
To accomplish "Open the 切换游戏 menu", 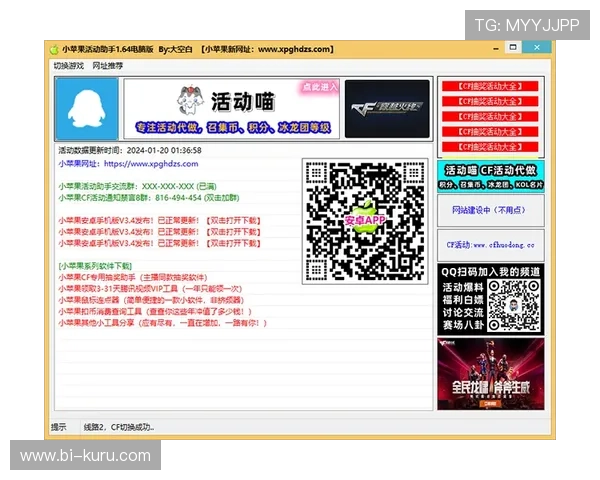I will [68, 66].
